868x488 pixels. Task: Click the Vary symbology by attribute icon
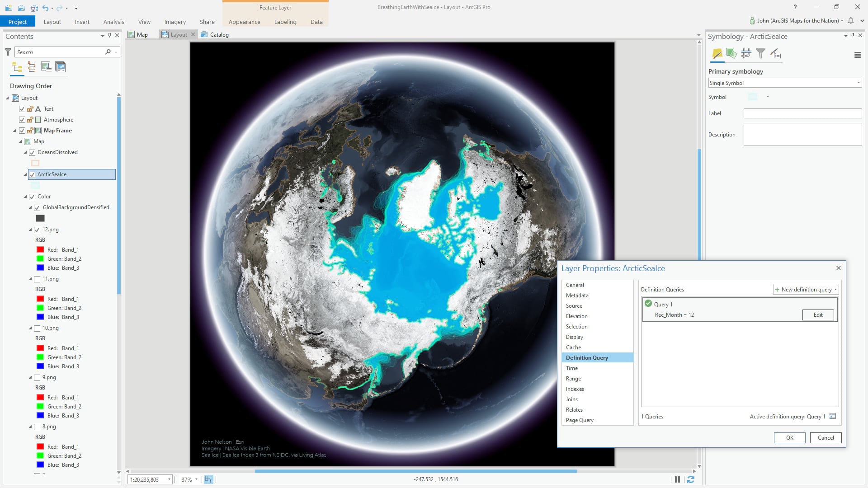[731, 54]
